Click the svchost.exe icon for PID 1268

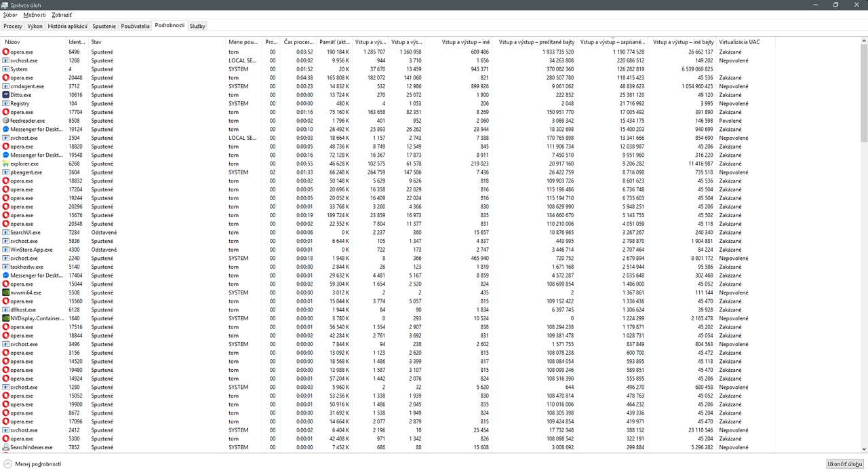(x=6, y=60)
